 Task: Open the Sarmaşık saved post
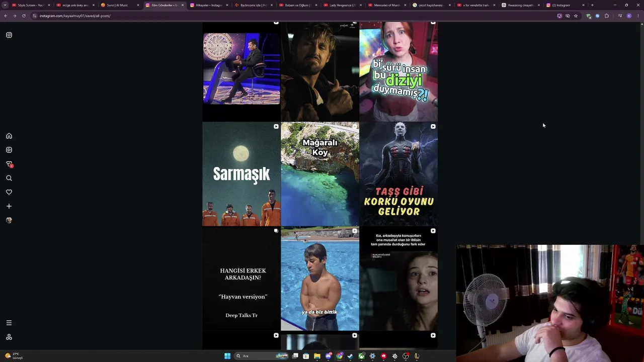[x=242, y=174]
